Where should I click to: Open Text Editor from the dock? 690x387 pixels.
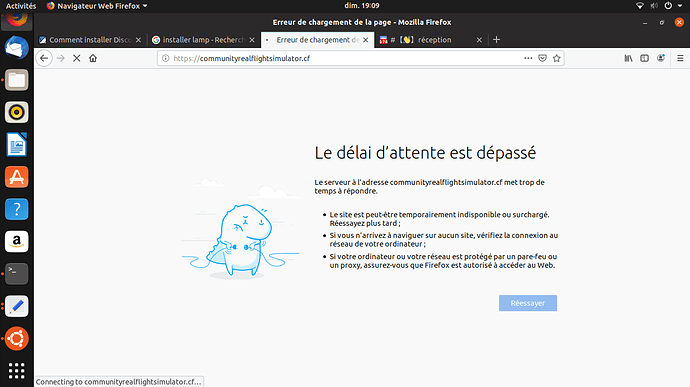pos(17,306)
